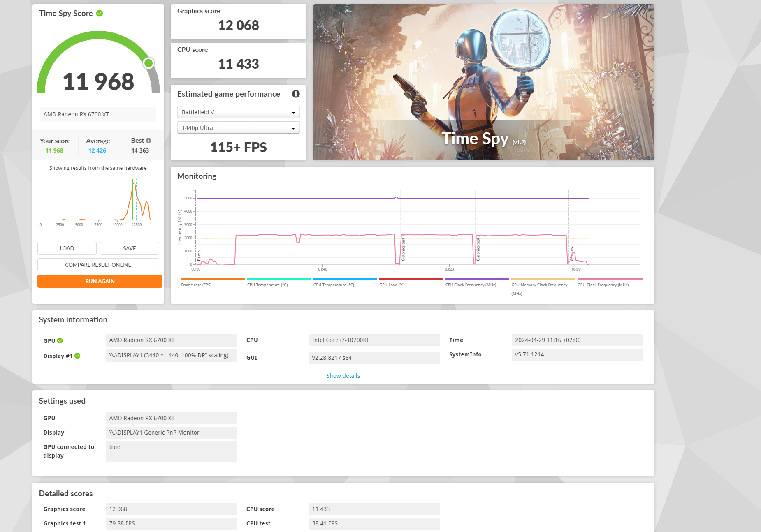The width and height of the screenshot is (761, 532).
Task: Select System information GPU AMD Radeon field
Action: pyautogui.click(x=172, y=340)
